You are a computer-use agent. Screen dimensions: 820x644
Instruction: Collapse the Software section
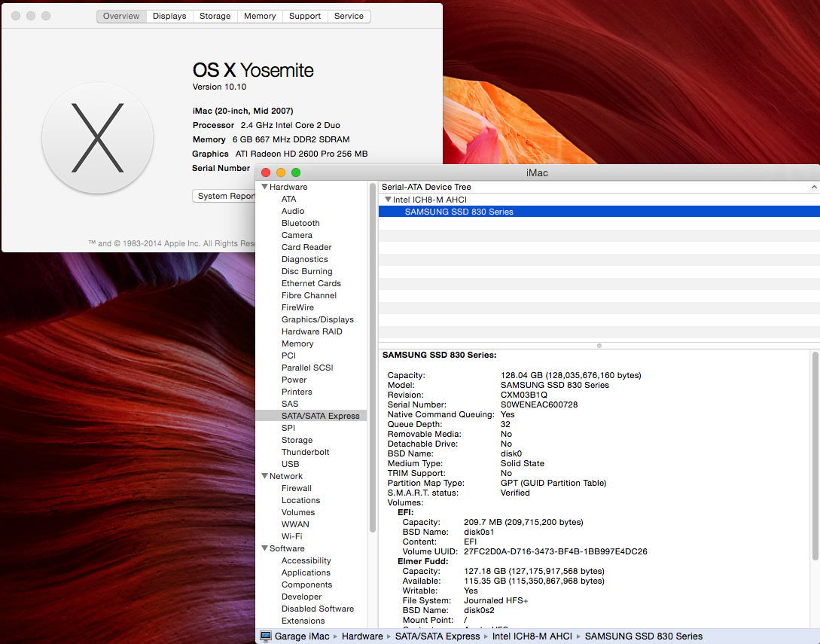tap(264, 548)
